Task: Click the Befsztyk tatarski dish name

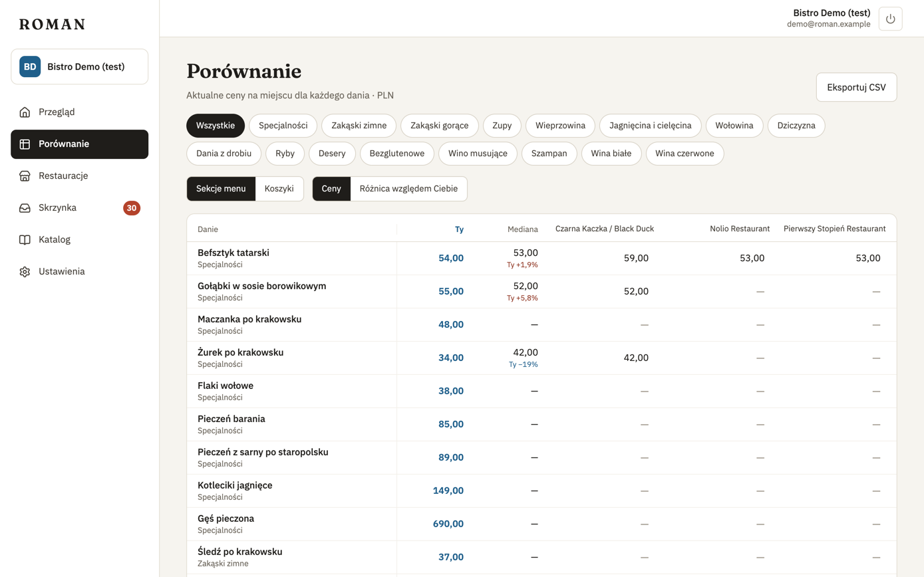Action: pyautogui.click(x=233, y=253)
